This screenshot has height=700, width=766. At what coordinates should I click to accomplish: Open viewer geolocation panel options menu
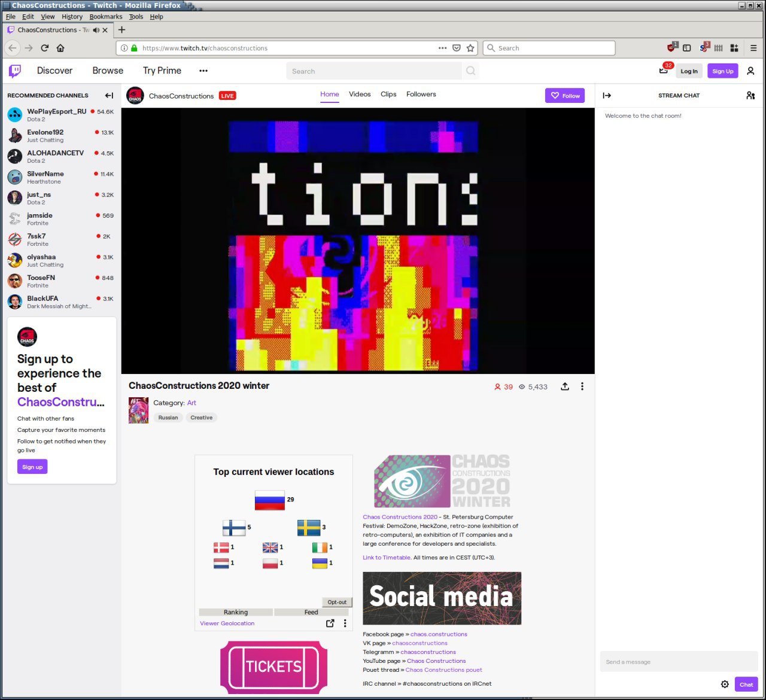click(345, 623)
